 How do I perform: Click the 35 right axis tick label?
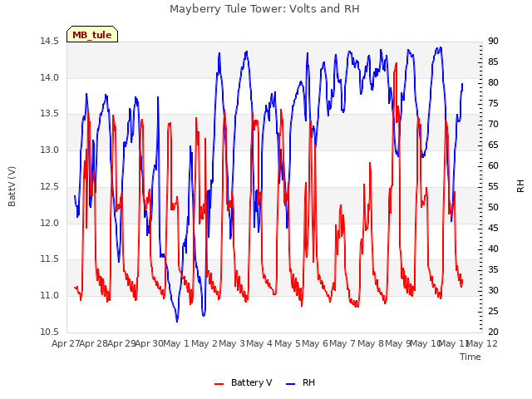[x=493, y=269]
